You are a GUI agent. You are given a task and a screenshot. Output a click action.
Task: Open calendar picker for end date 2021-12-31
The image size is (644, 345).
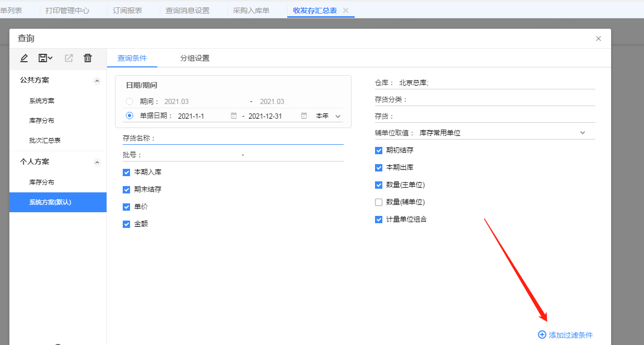(304, 116)
